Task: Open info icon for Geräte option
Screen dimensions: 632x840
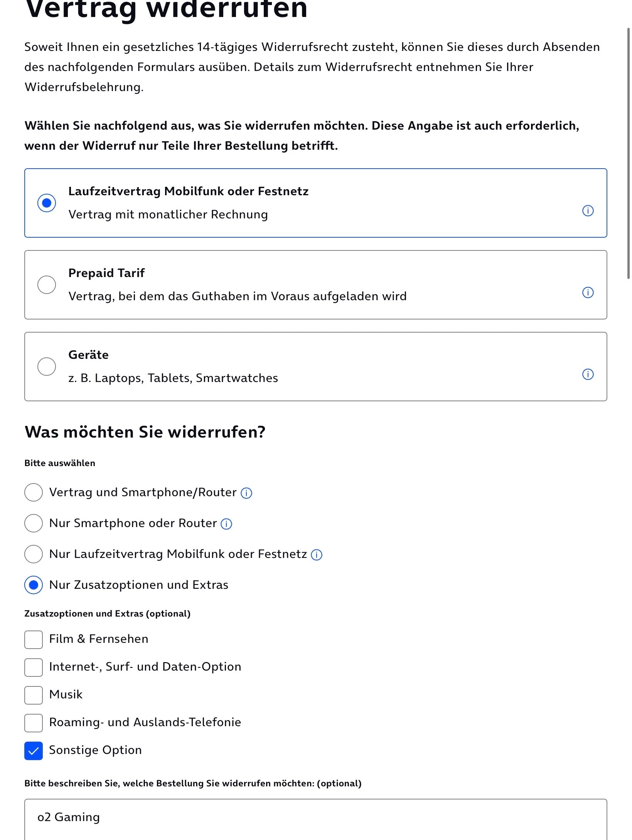Action: (588, 374)
